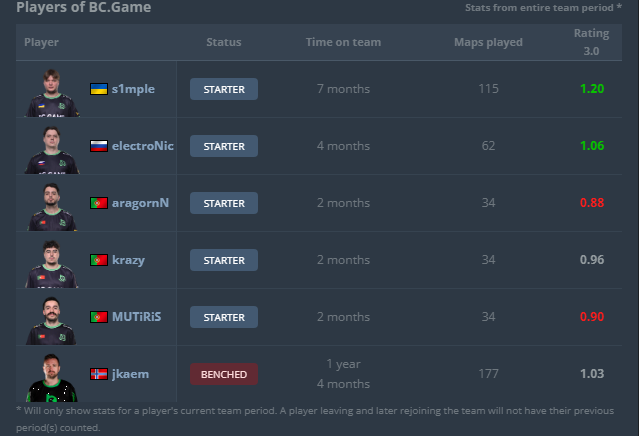639x436 pixels.
Task: Click the Player column header
Action: (41, 42)
